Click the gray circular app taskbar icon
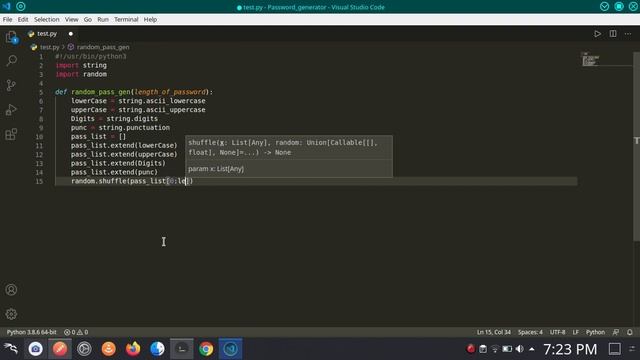This screenshot has height=360, width=640. 84,349
